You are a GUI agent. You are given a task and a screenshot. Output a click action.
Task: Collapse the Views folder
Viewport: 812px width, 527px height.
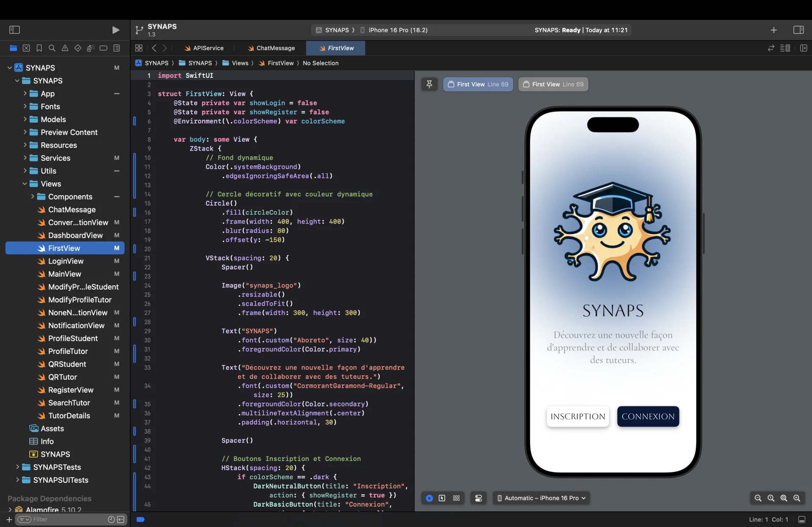point(25,184)
